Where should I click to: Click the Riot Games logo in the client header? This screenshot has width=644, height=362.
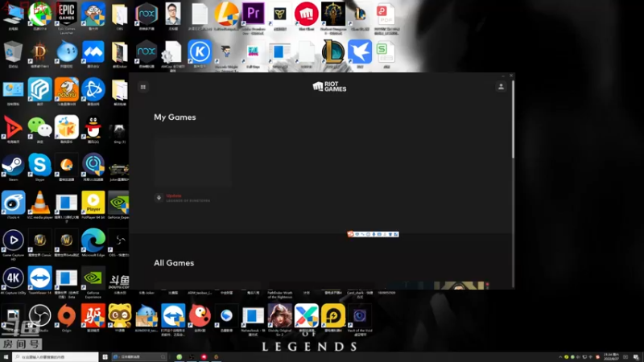click(x=329, y=87)
